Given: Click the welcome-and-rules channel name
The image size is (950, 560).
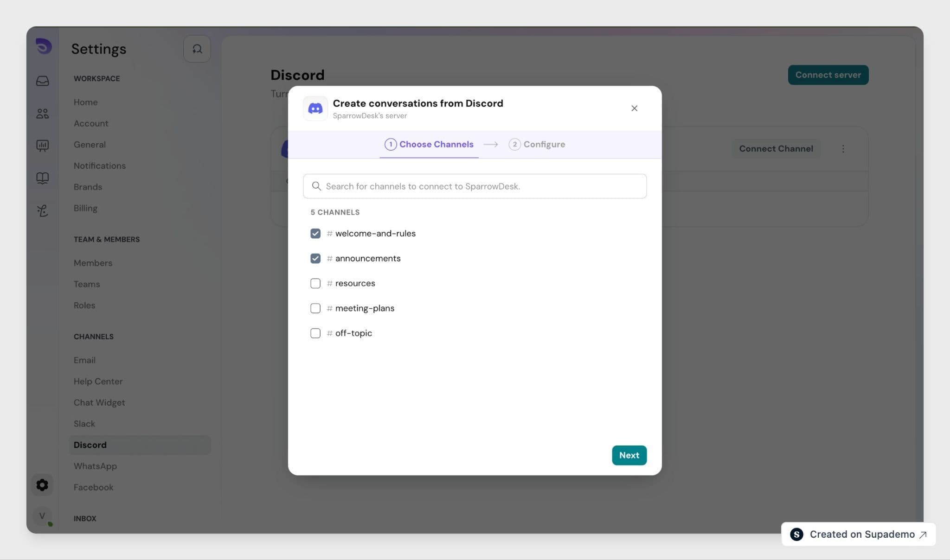Looking at the screenshot, I should (x=375, y=234).
